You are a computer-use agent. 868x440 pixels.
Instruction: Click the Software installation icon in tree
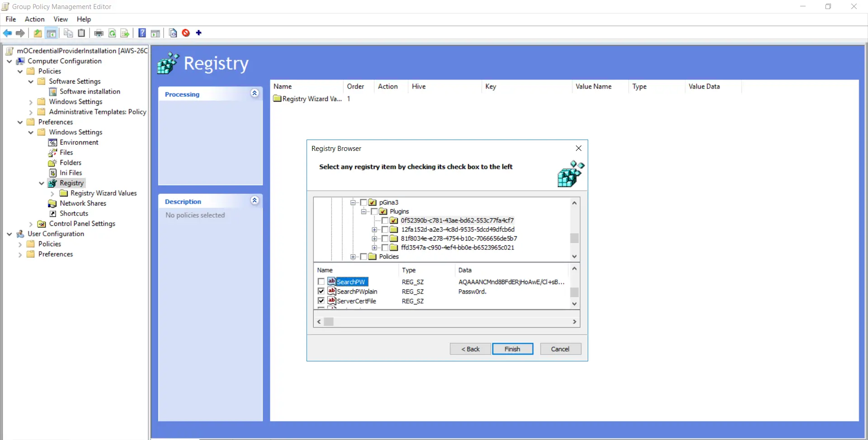(x=53, y=92)
